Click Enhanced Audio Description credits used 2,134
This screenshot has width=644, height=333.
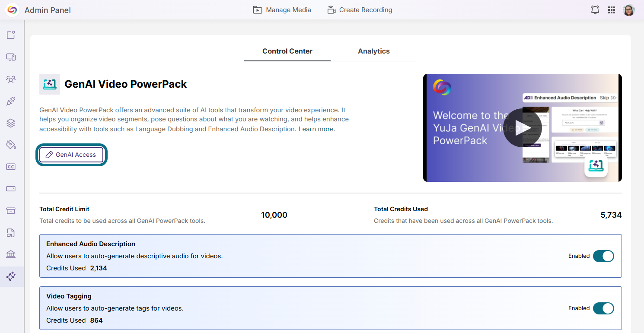pos(99,268)
